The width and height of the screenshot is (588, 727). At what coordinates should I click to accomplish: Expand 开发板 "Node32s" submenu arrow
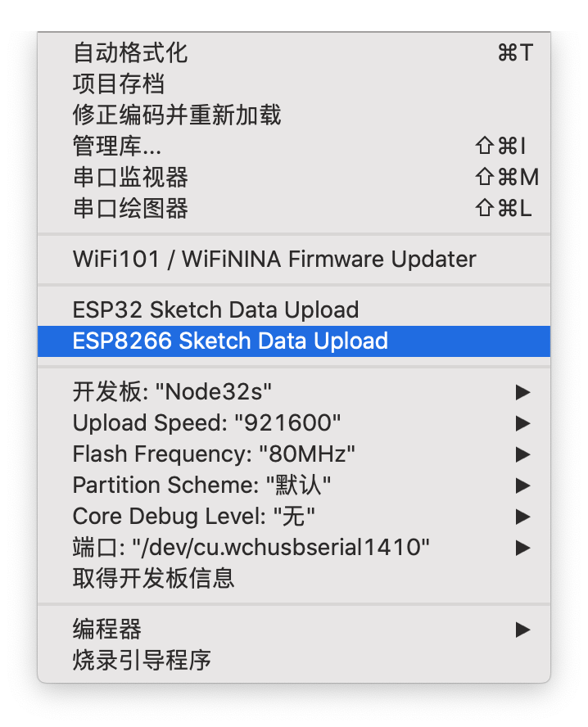pos(522,392)
